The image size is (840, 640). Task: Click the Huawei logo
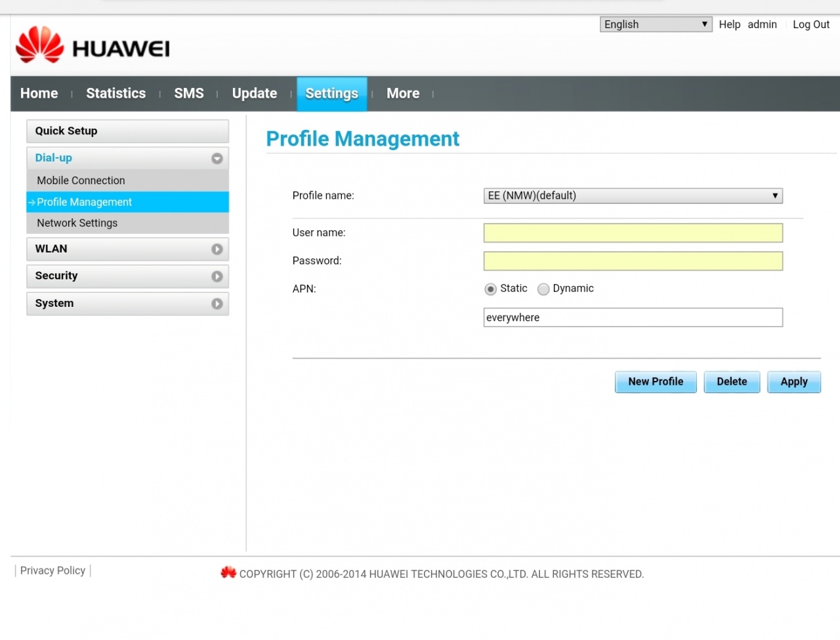pyautogui.click(x=93, y=45)
